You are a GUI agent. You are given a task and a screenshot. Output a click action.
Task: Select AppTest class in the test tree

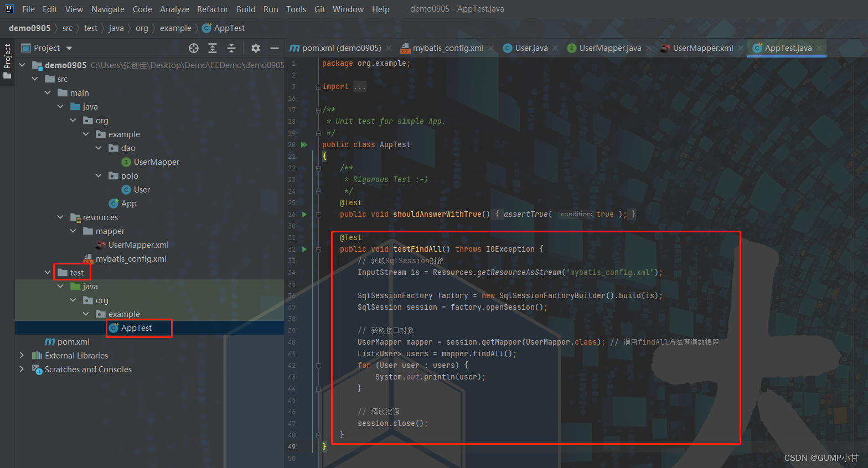click(130, 328)
